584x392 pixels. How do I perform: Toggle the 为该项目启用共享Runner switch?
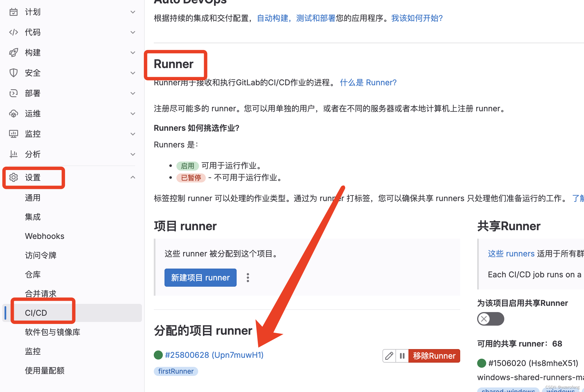pyautogui.click(x=490, y=319)
